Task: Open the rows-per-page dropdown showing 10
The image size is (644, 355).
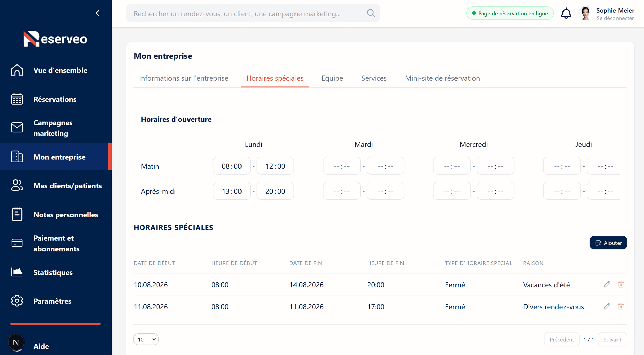Action: pos(146,339)
